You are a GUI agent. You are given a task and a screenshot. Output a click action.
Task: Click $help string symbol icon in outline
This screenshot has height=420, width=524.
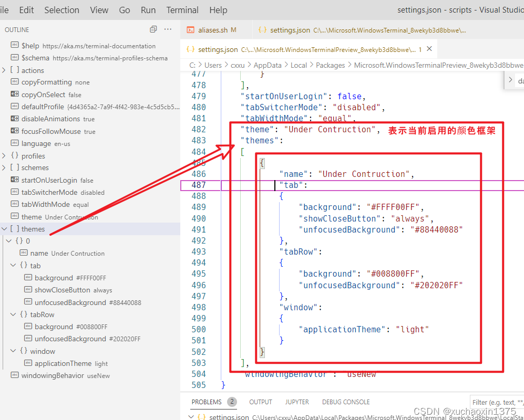point(15,45)
